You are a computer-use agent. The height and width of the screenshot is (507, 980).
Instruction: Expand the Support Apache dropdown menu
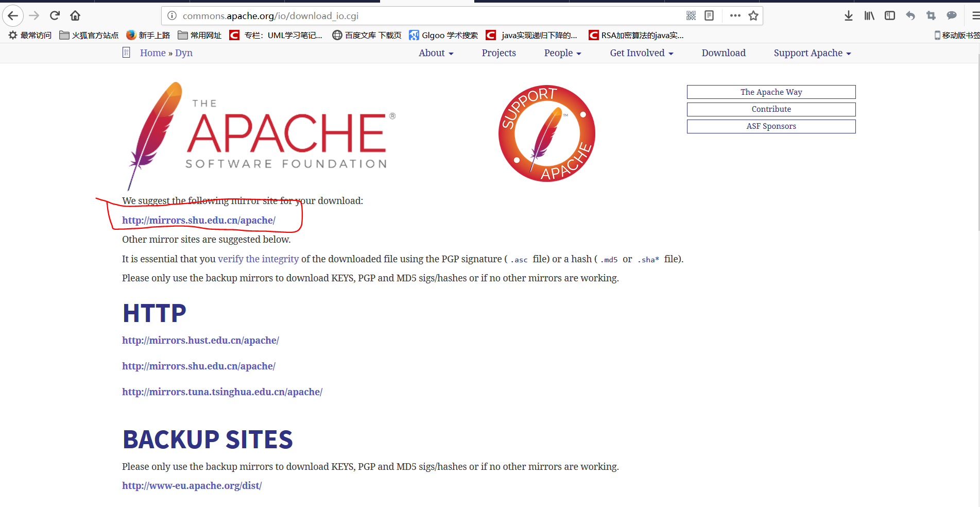coord(812,53)
